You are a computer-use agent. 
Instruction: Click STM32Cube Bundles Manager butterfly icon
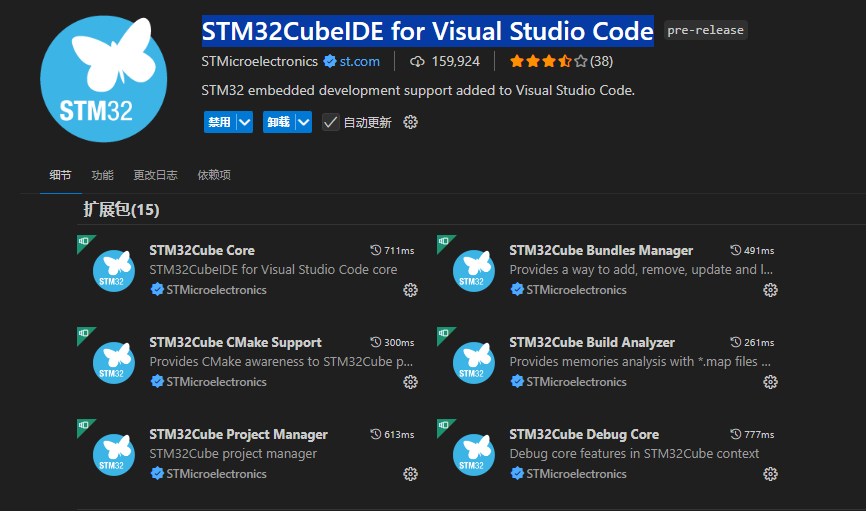tap(474, 271)
